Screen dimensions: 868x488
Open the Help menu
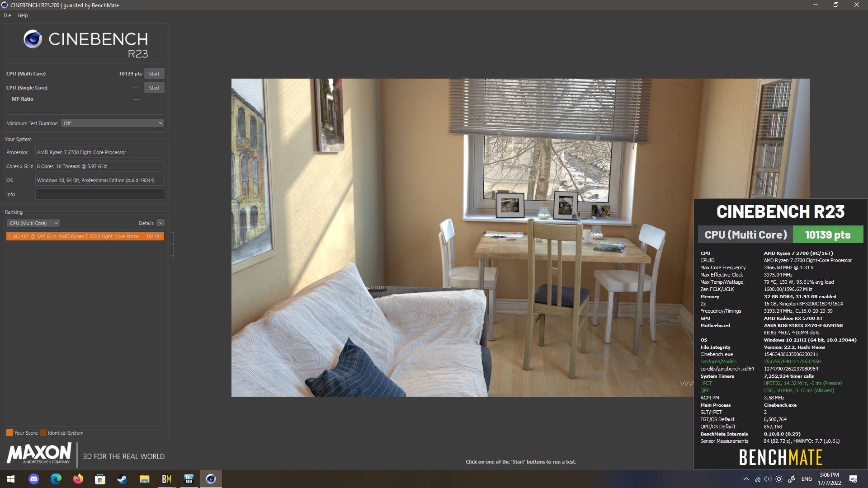[23, 15]
